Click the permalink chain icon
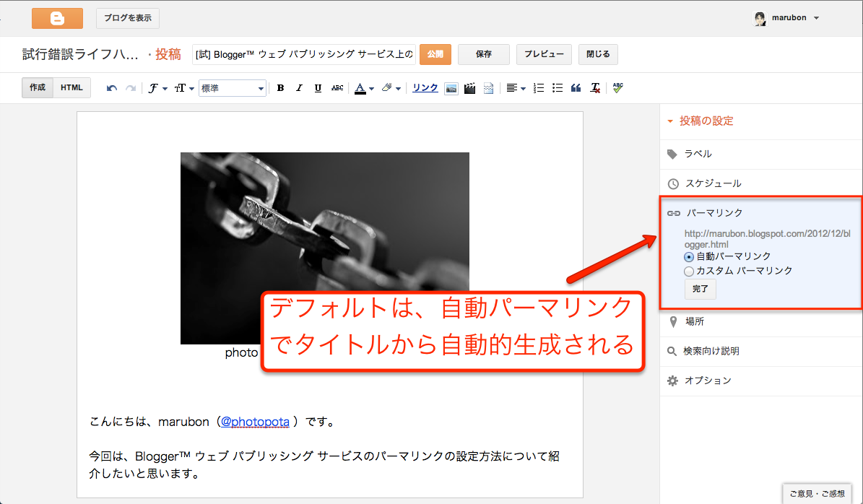The image size is (863, 504). pyautogui.click(x=673, y=214)
